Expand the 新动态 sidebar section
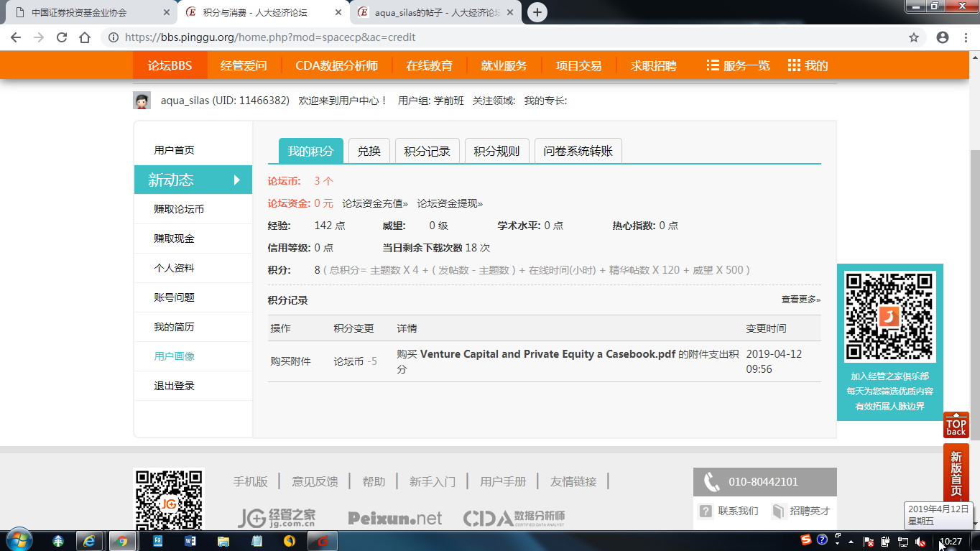This screenshot has width=980, height=551. (193, 180)
